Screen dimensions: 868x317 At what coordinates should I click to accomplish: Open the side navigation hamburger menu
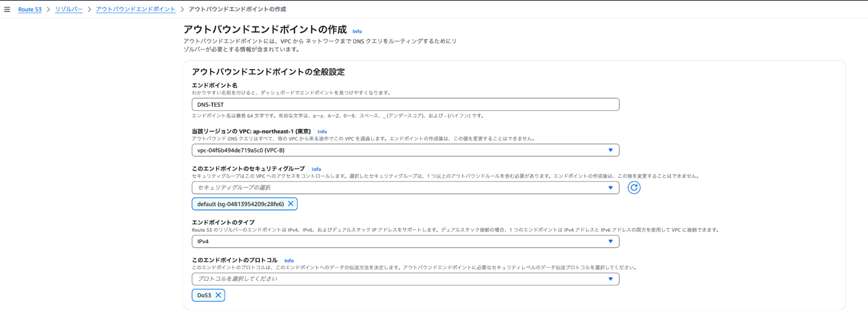pos(7,9)
